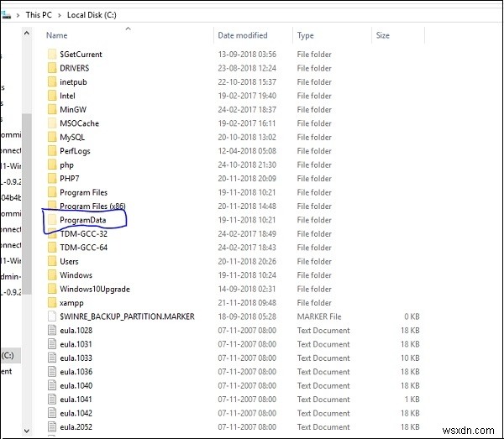Sort by the Size column header

click(382, 35)
